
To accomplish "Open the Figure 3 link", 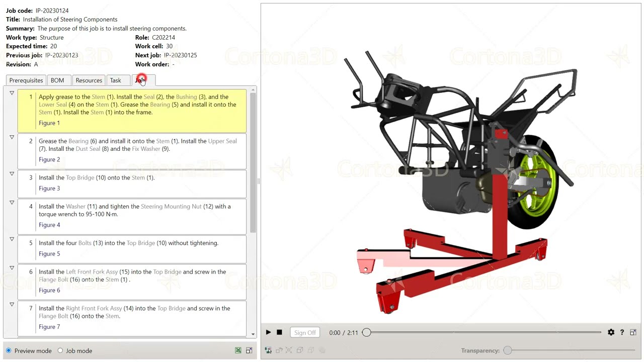I will pyautogui.click(x=49, y=189).
